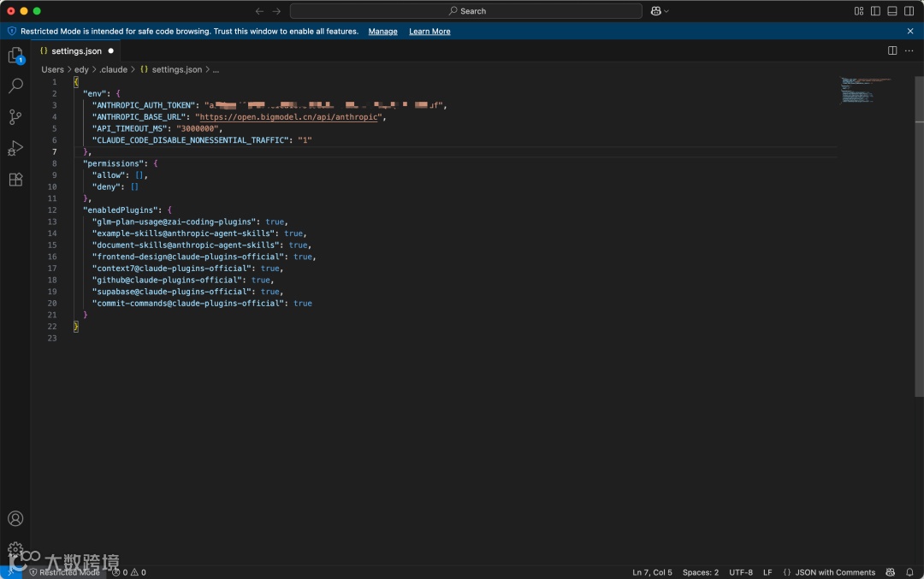Click the "API_TIMEOUT_MS" key text
The height and width of the screenshot is (579, 924).
click(129, 128)
